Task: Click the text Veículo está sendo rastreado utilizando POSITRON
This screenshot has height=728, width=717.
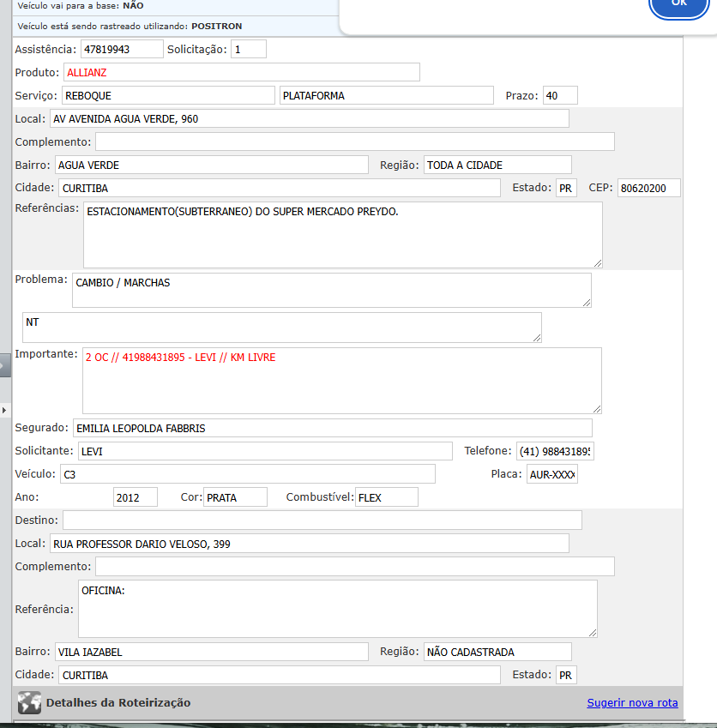Action: 130,26
